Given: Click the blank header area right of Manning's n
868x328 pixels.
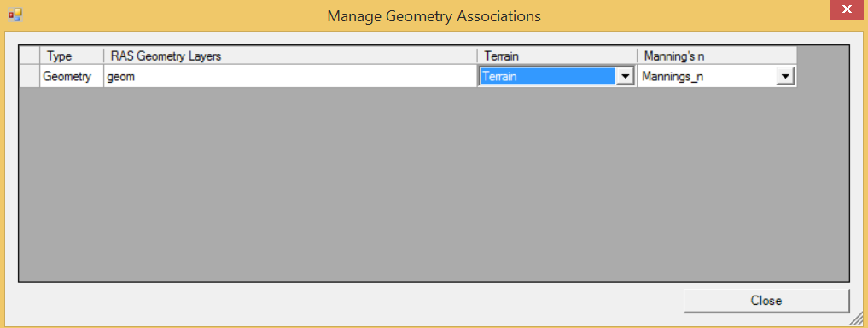Looking at the screenshot, I should (x=823, y=56).
